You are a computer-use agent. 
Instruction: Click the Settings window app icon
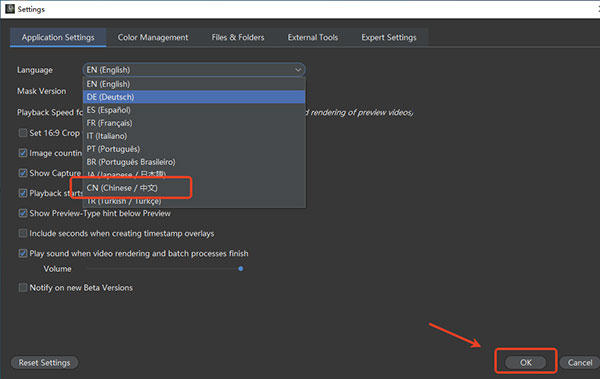(x=10, y=9)
